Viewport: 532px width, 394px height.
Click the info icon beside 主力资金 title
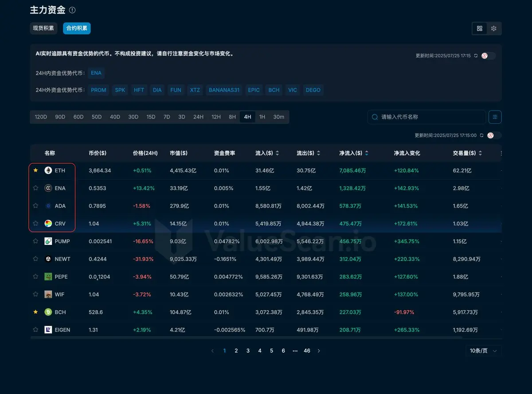pyautogui.click(x=72, y=10)
